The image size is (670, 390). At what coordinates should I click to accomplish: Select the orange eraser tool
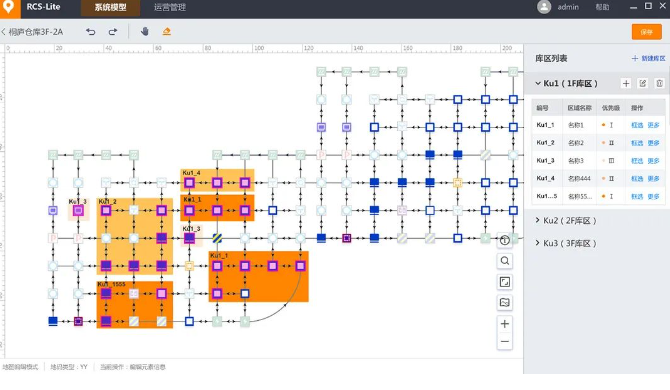(x=167, y=31)
